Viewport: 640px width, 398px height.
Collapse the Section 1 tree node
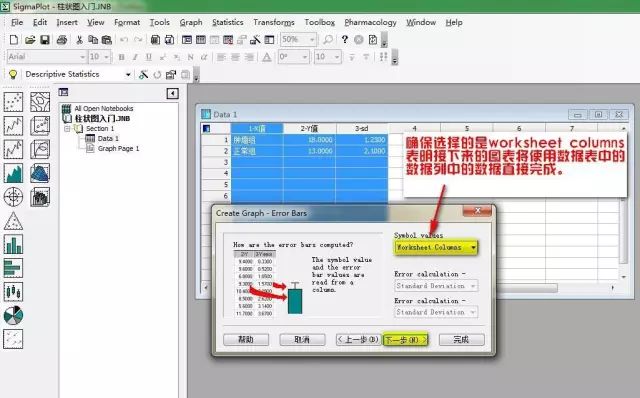(67, 129)
